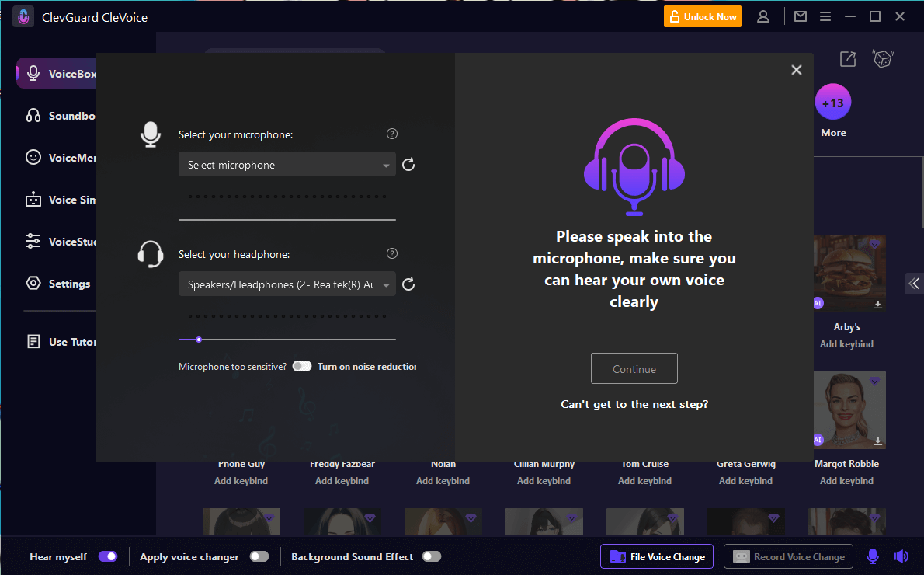
Task: Adjust the headphone volume slider
Action: [x=200, y=340]
